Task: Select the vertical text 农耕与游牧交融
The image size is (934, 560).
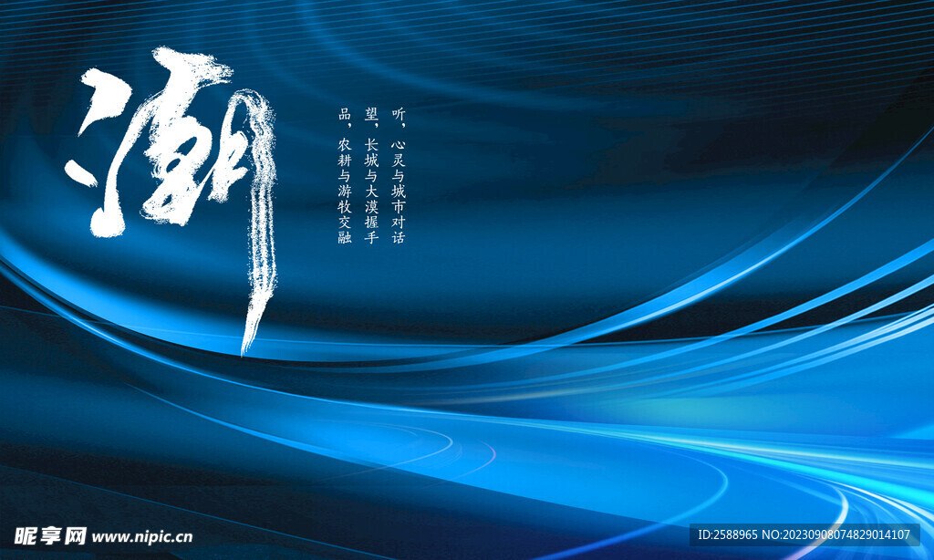Action: coord(345,192)
